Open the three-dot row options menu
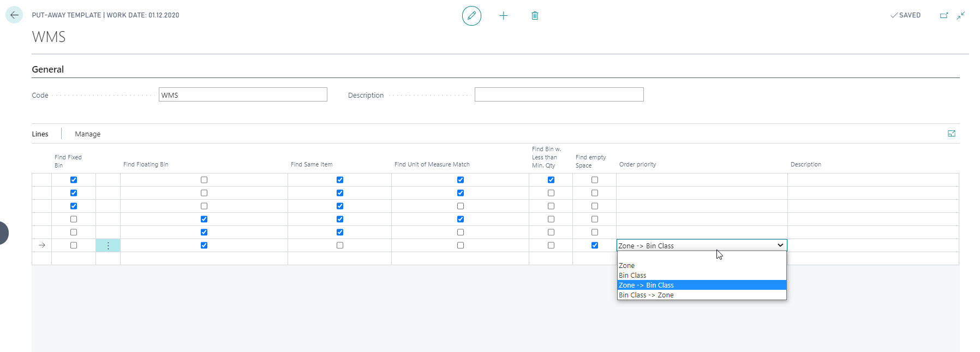This screenshot has height=352, width=980. pos(108,246)
